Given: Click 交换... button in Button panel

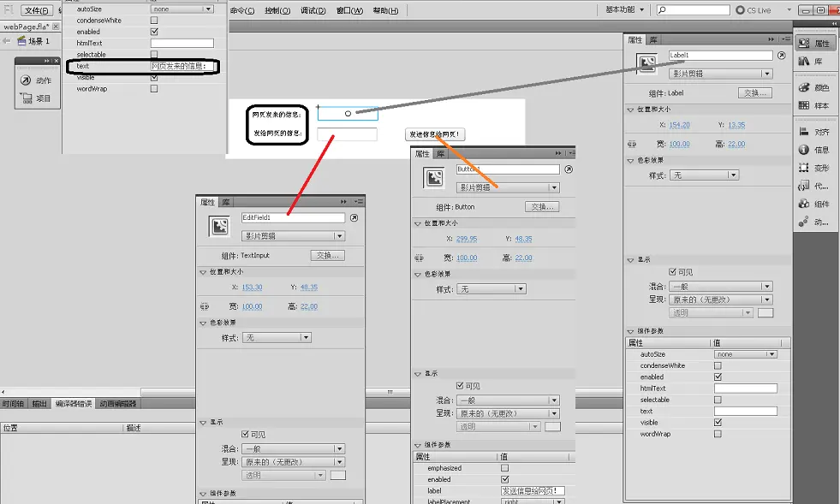Looking at the screenshot, I should click(x=542, y=207).
